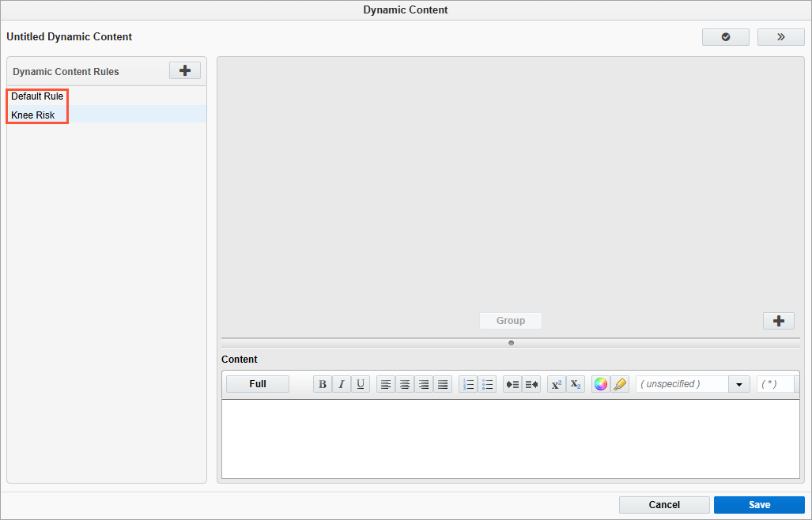Toggle bold formatting in Content toolbar

323,385
